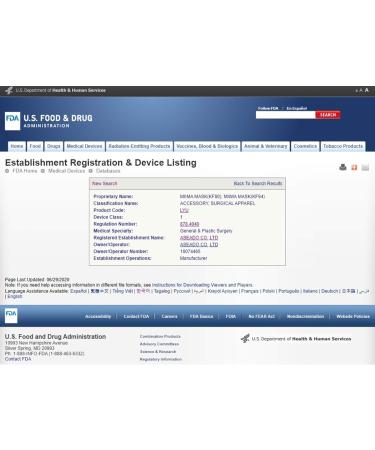Open the Vaccines, Blood & Biologics tab
Viewport: 375px width, 450px height.
point(207,146)
